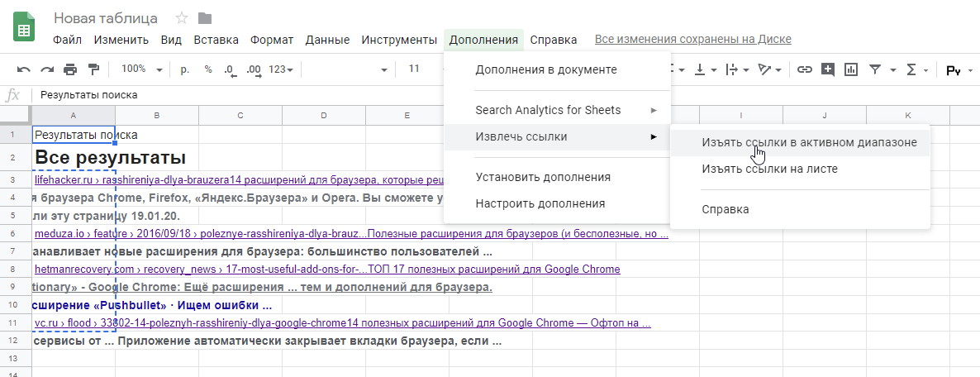
Task: Activate the paint format tool
Action: (93, 69)
